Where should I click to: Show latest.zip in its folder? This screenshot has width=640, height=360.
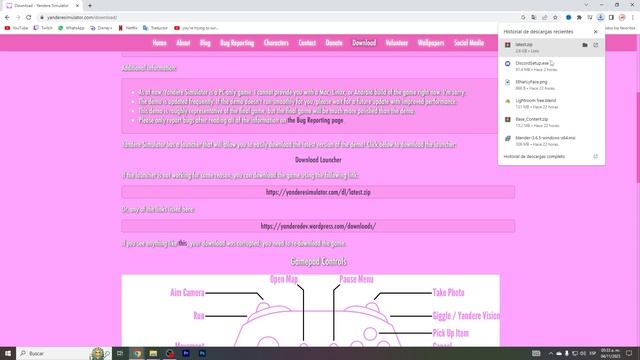[x=585, y=45]
